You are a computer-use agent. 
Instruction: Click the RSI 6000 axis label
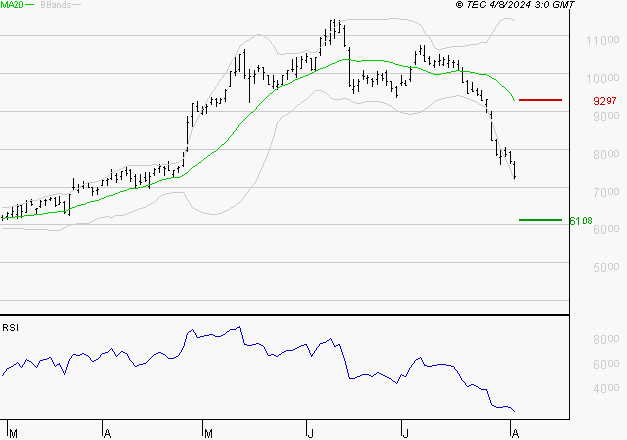coord(606,364)
